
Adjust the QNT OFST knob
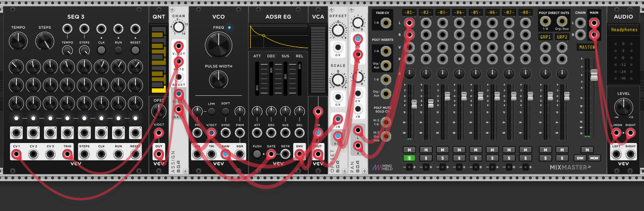click(159, 111)
